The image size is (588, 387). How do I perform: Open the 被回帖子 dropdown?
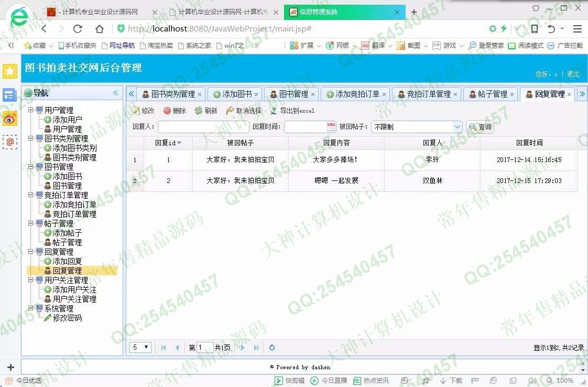[457, 127]
